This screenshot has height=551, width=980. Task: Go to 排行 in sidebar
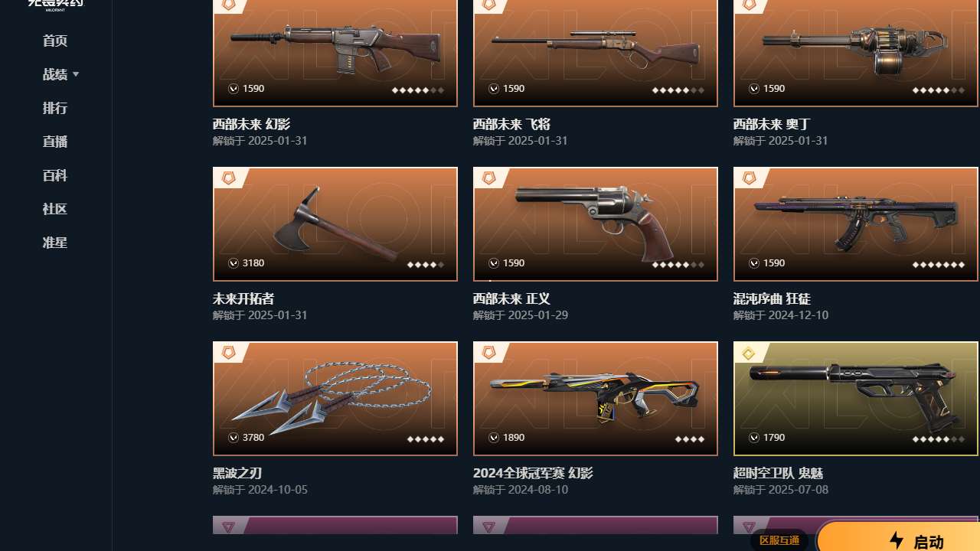tap(55, 108)
